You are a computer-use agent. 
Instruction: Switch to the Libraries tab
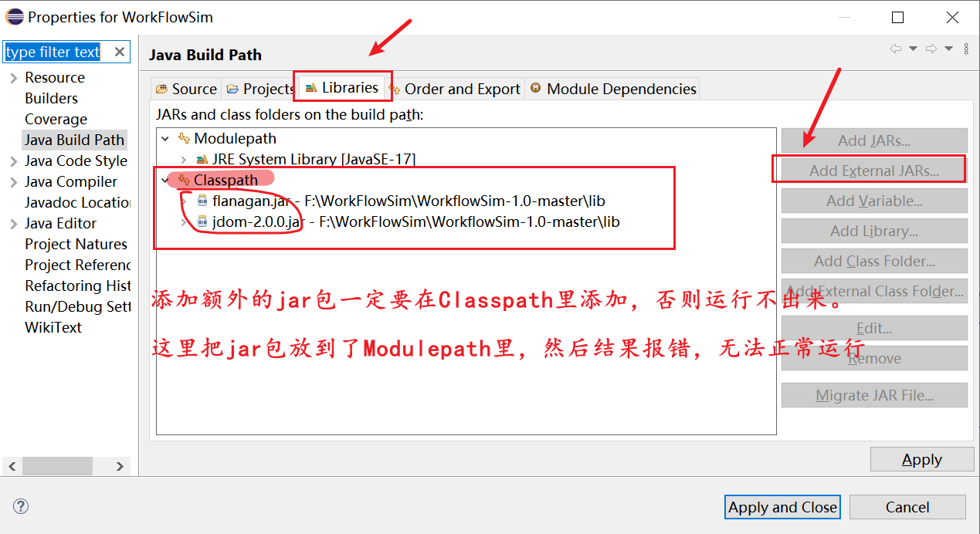341,88
